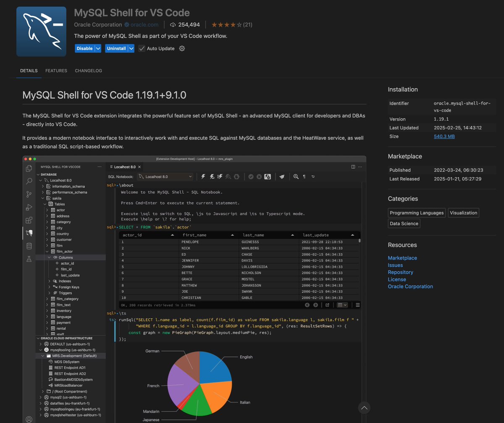Switch to the FEATURES tab
Viewport: 504px width, 423px height.
point(56,71)
